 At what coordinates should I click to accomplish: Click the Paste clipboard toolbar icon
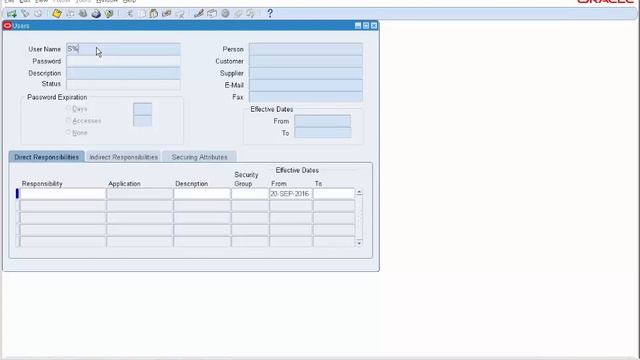pyautogui.click(x=153, y=13)
